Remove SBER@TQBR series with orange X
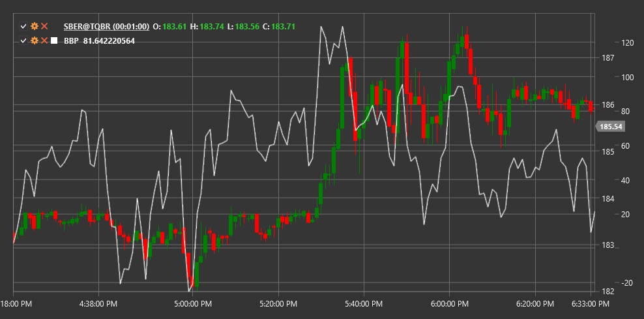Screen dimensions: 644x319 click(44, 26)
